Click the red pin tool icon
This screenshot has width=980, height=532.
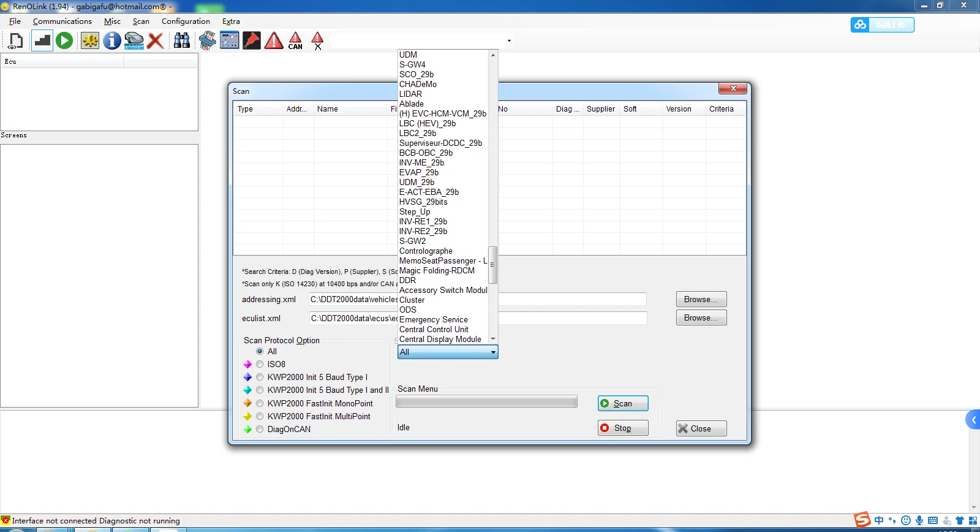251,41
